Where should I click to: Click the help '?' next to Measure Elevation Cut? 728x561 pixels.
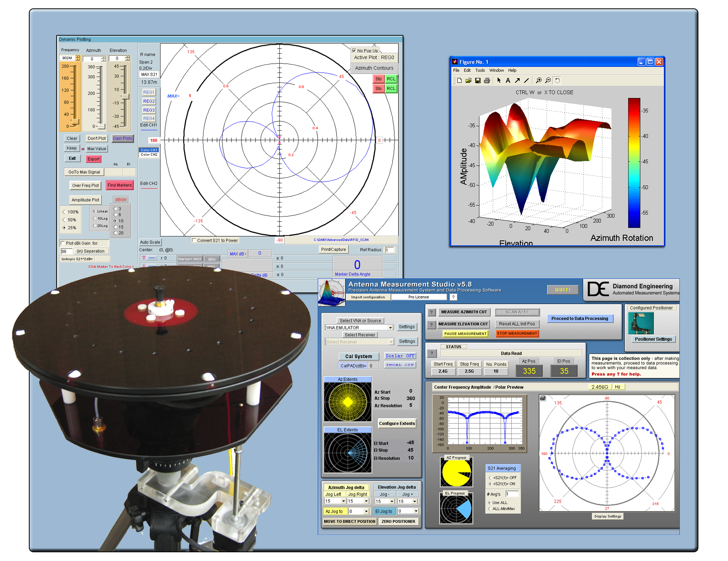(431, 325)
